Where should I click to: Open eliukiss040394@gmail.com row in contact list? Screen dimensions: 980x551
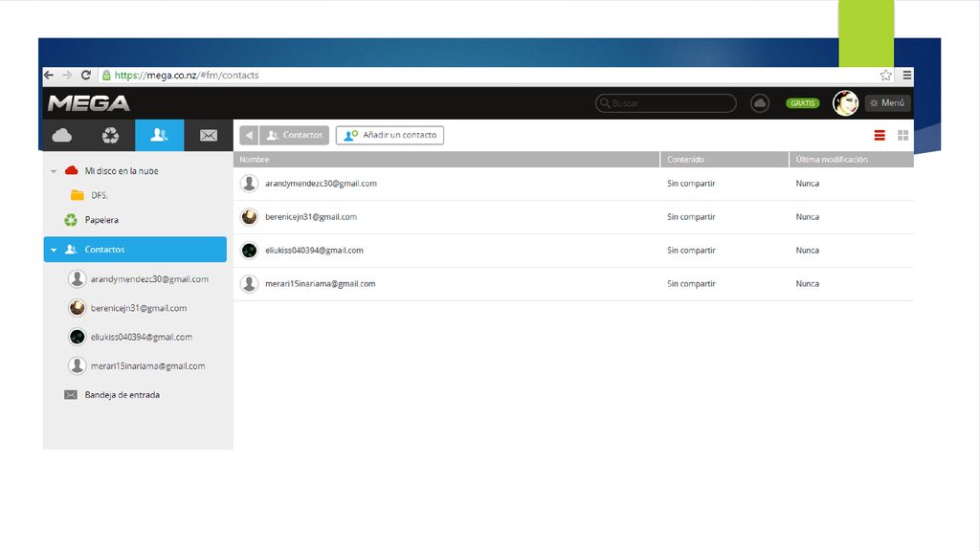[x=574, y=251]
